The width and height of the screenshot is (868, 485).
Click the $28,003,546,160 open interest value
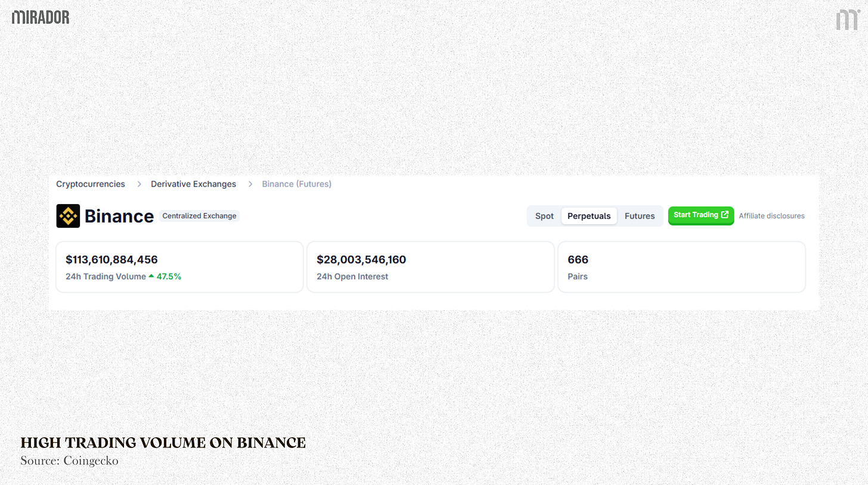(x=361, y=260)
